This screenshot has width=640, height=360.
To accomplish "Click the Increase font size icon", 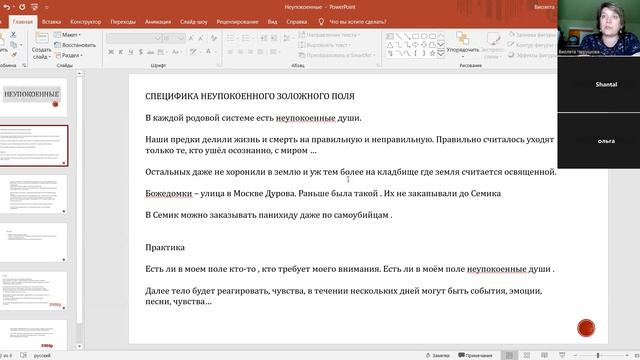I will (191, 38).
